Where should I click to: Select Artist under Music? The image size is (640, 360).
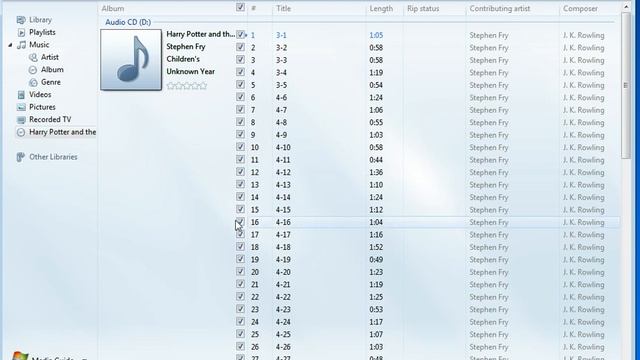click(50, 58)
